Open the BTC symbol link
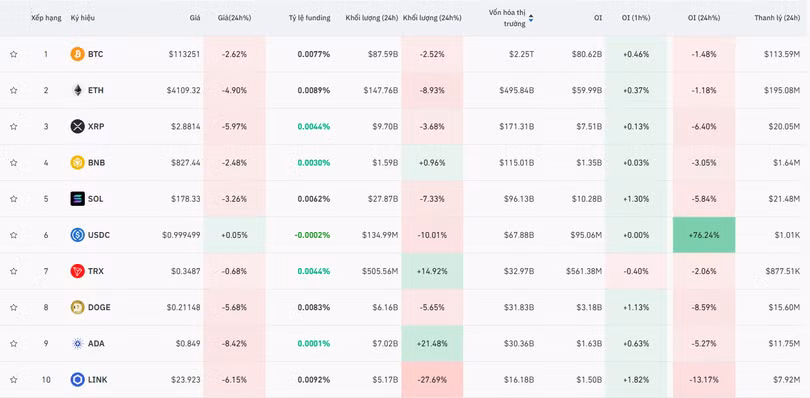 (x=96, y=54)
